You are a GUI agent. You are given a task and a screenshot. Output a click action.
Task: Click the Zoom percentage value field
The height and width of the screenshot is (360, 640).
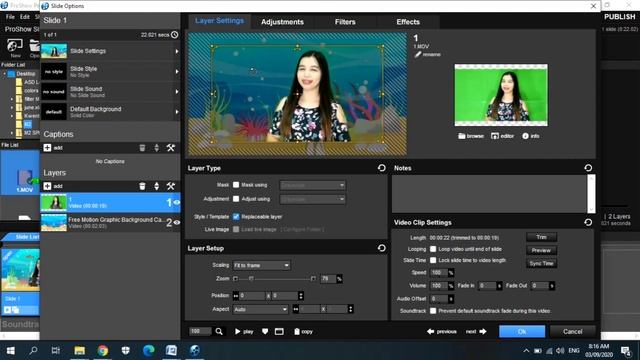328,279
